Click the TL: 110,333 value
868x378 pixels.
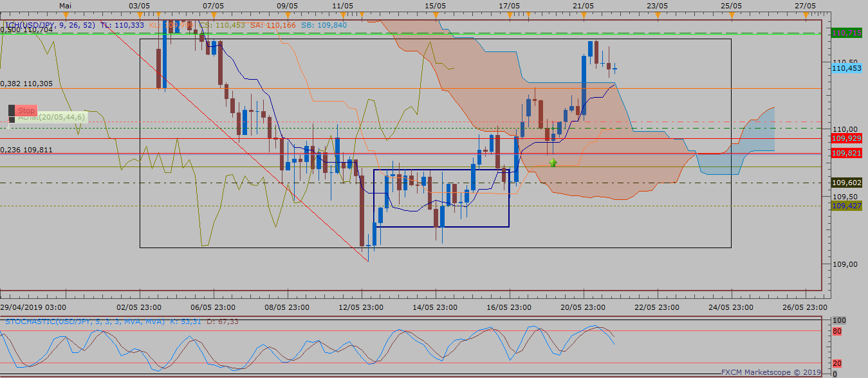coord(122,25)
